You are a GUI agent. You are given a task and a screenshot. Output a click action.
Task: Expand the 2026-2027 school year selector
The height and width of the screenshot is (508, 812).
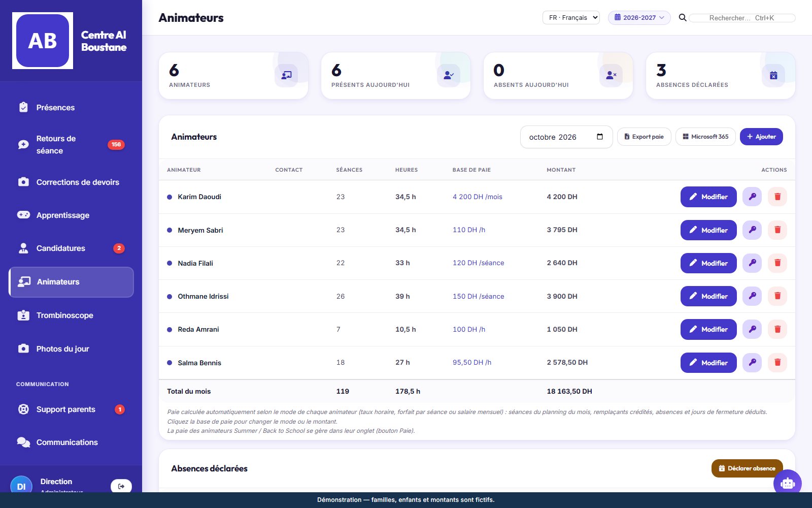pyautogui.click(x=639, y=18)
